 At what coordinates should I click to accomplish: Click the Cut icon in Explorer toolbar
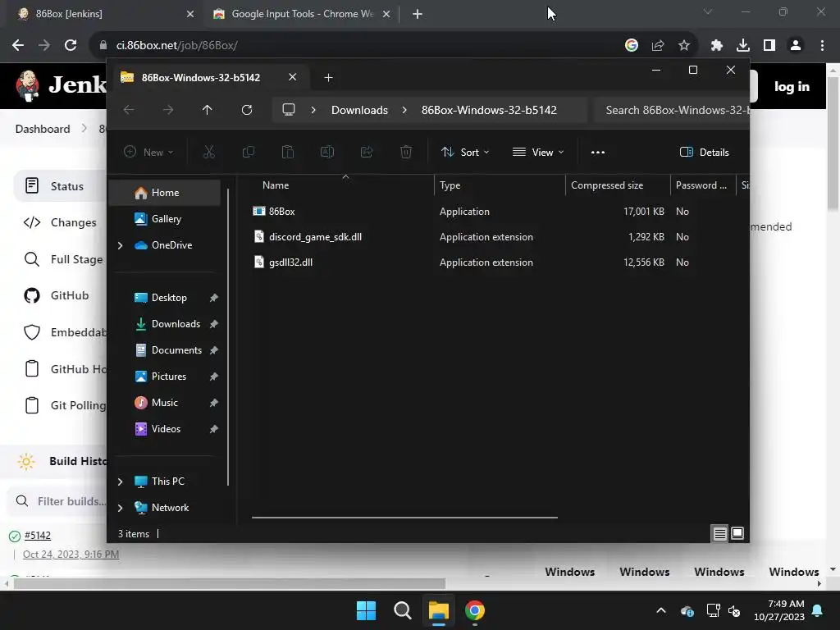click(x=209, y=152)
